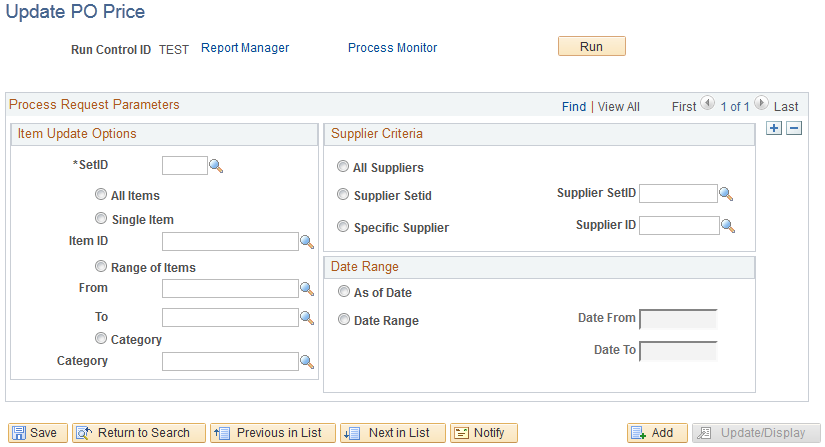Delete the row with minus icon
This screenshot has width=825, height=447.
coord(794,128)
